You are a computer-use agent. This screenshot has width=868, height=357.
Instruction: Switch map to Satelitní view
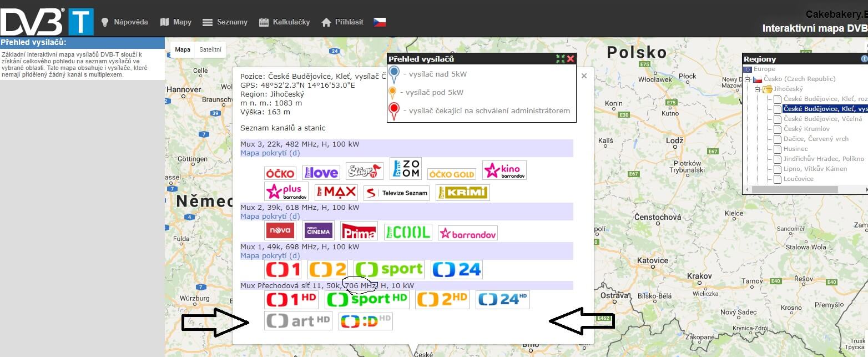[x=210, y=49]
